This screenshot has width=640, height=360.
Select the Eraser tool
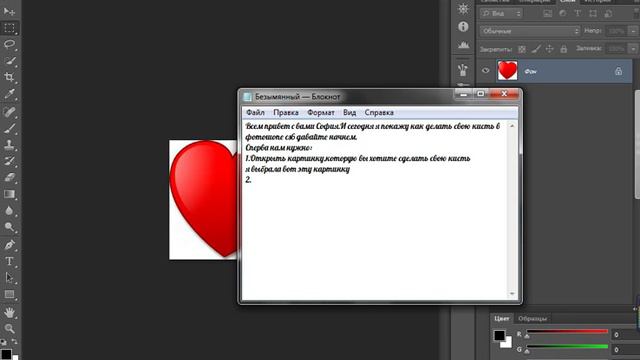click(9, 177)
